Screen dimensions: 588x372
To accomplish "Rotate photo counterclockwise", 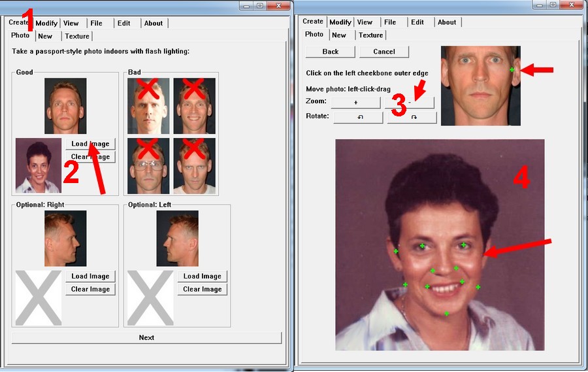I will [359, 117].
